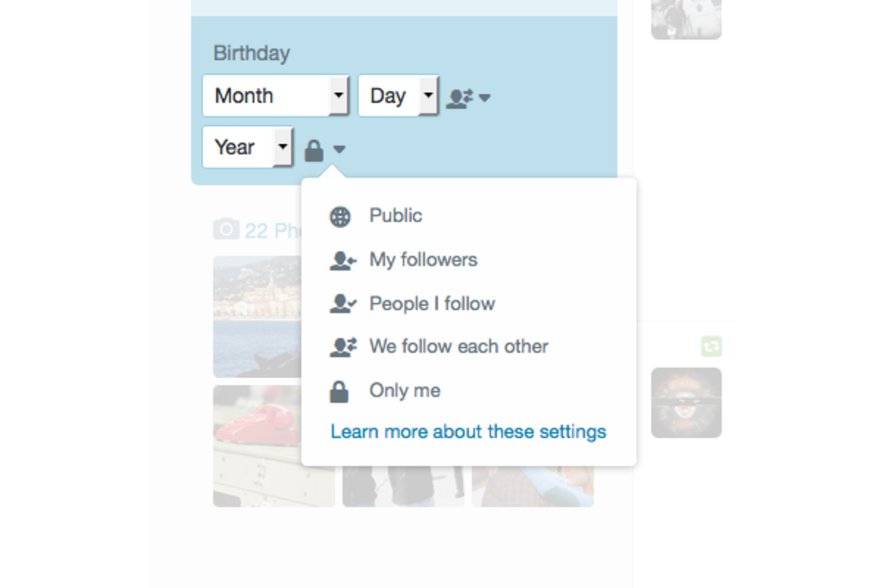Select Public visibility option
Screen dimensions: 882x588
click(395, 216)
